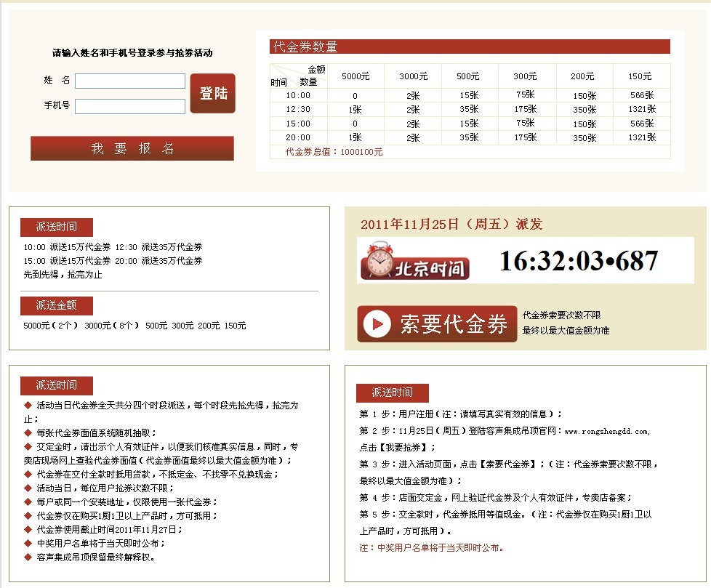Click the play icon on 索要代金券 button
711x588 pixels.
click(377, 324)
